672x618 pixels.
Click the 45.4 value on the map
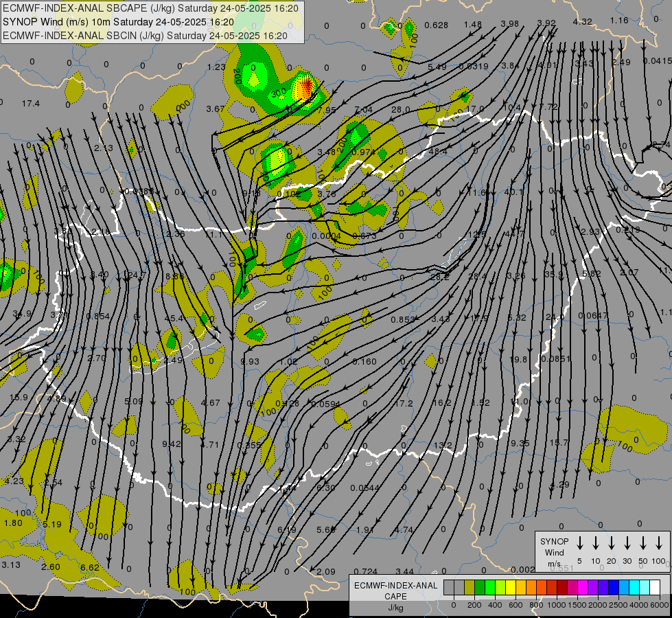coord(174,318)
